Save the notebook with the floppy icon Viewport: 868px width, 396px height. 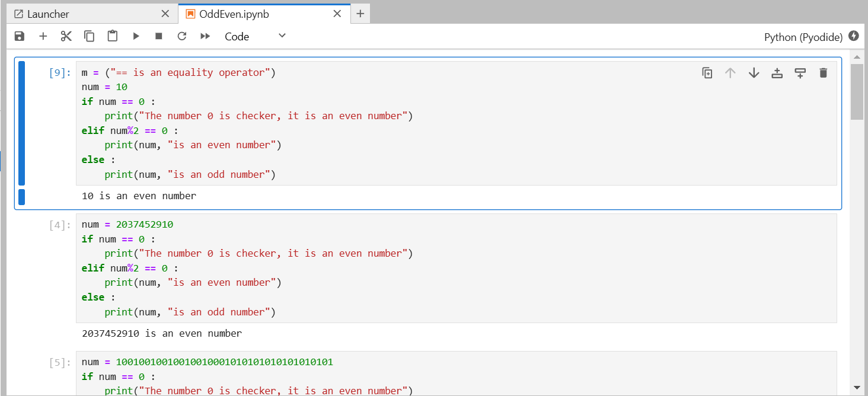pyautogui.click(x=20, y=36)
